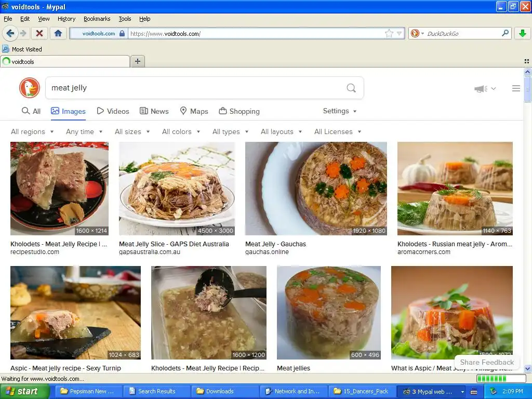Open the megaphone announcements menu
Image resolution: width=532 pixels, height=399 pixels.
(485, 88)
